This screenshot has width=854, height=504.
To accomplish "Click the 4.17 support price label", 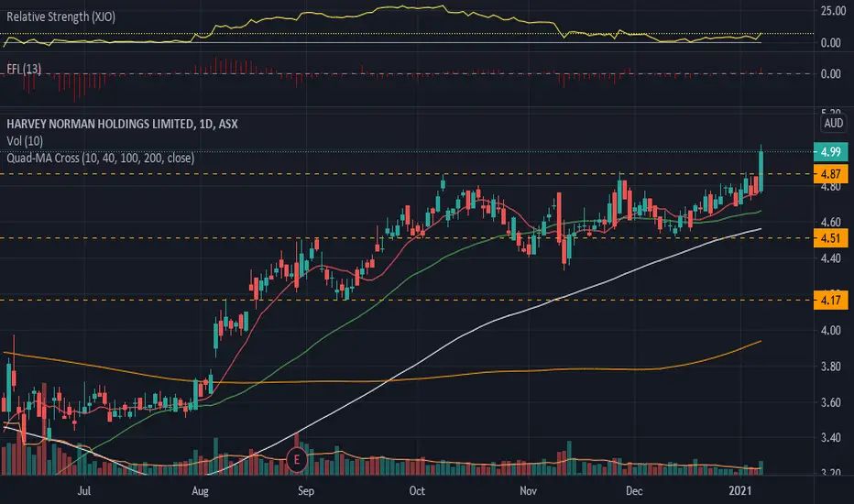I will pos(830,301).
